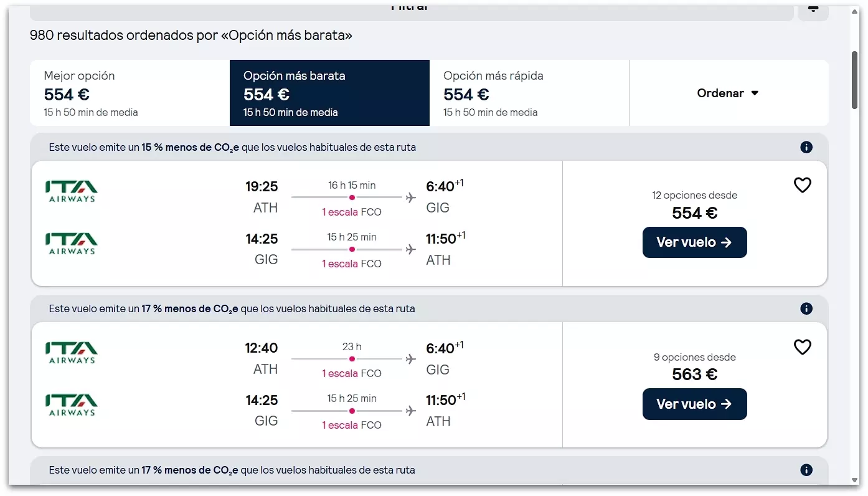Image resolution: width=868 pixels, height=496 pixels.
Task: Click the bottom CO2 emissions info icon
Action: tap(806, 470)
